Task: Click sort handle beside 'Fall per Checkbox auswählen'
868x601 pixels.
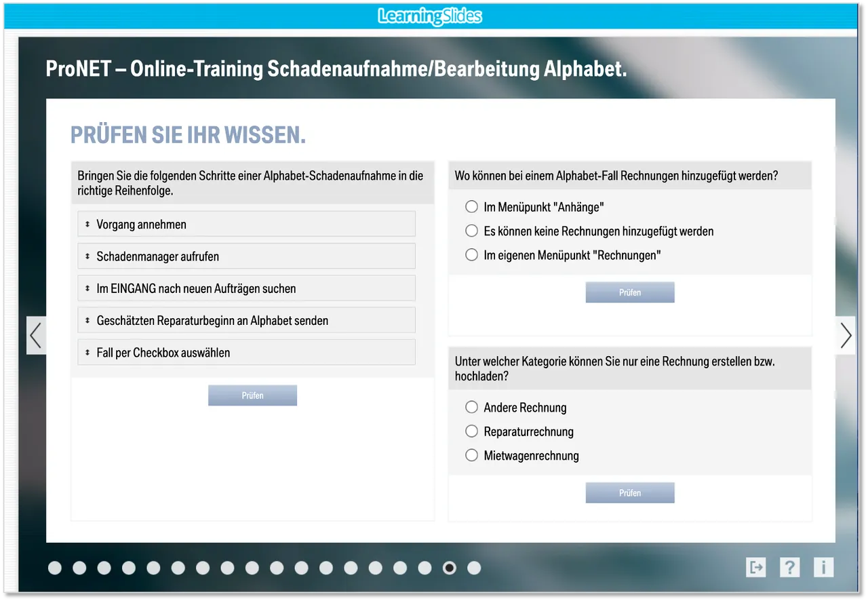Action: 87,353
